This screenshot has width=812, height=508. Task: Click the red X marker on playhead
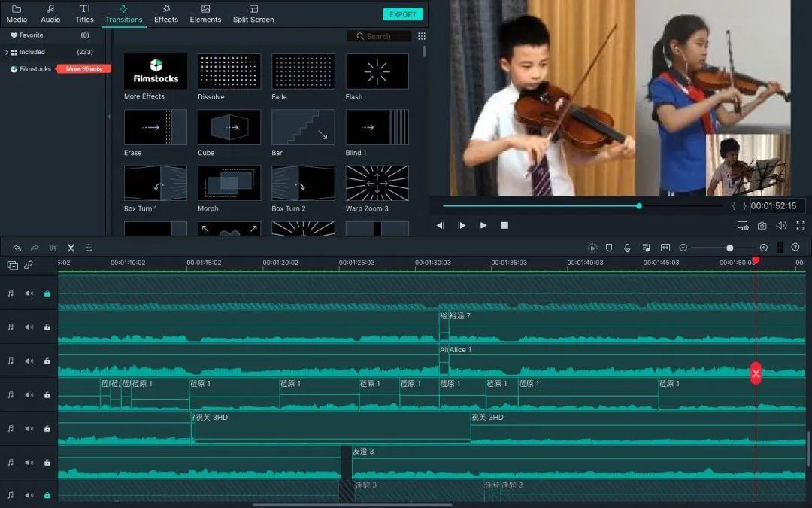(756, 373)
